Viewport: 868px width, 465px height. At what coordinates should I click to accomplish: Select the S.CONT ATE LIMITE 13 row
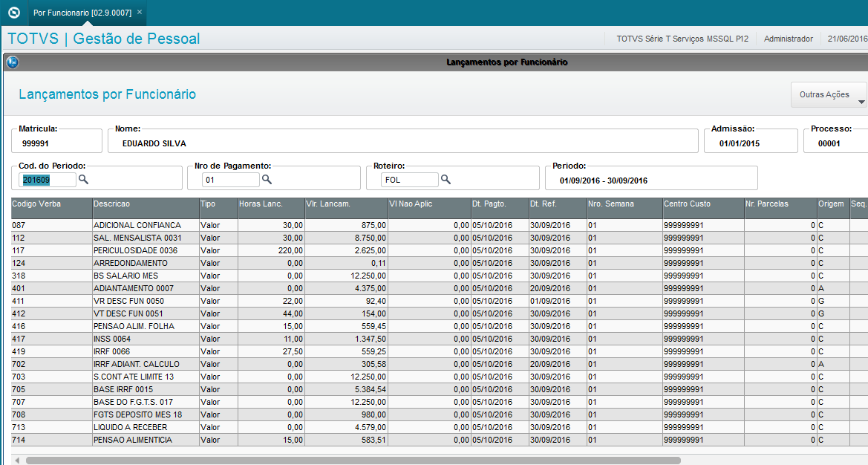440,377
